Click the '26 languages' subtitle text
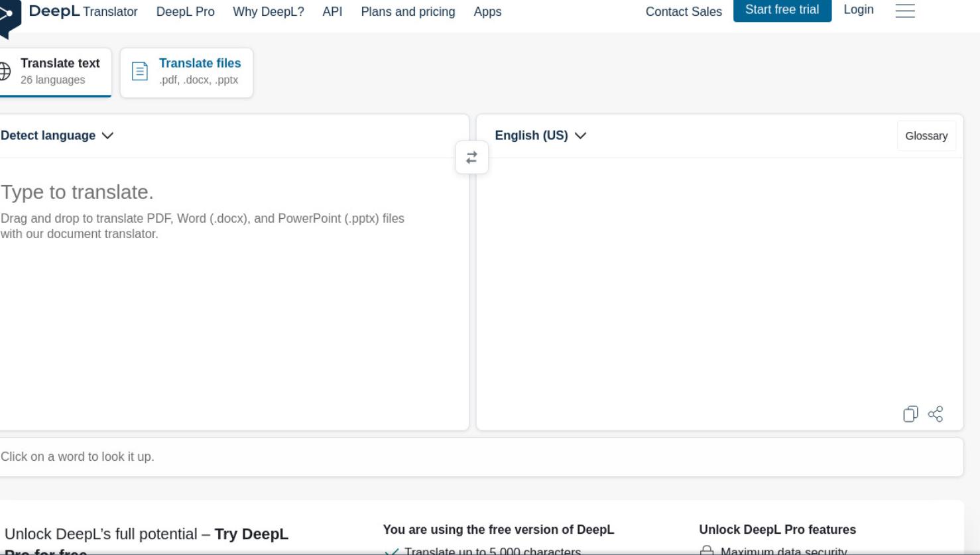Screen dimensions: 980x555 [53, 80]
